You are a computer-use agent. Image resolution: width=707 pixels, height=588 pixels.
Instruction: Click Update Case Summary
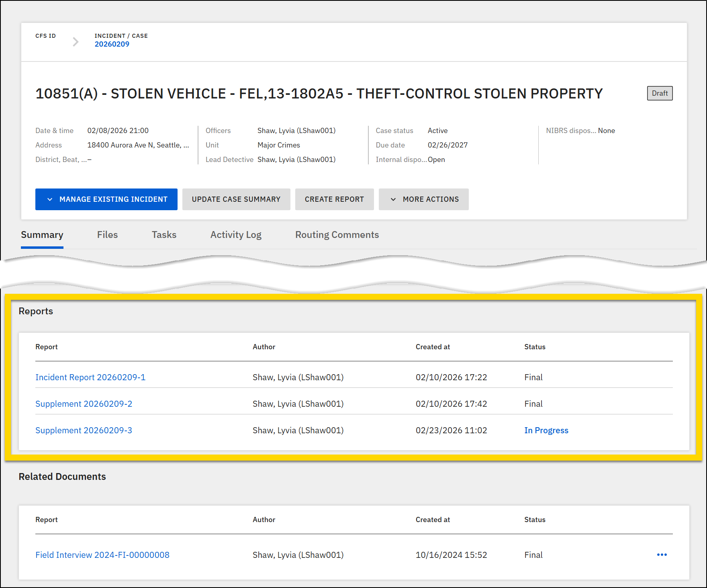tap(236, 199)
